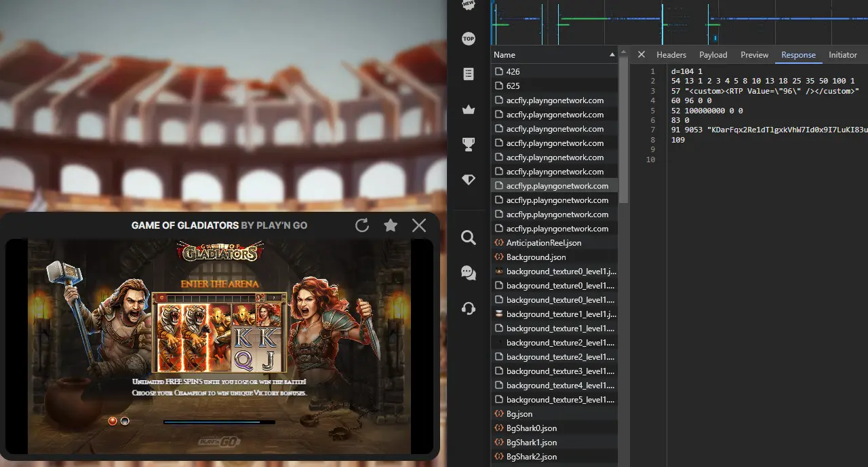Select the Response tab
The width and height of the screenshot is (868, 467).
click(798, 55)
